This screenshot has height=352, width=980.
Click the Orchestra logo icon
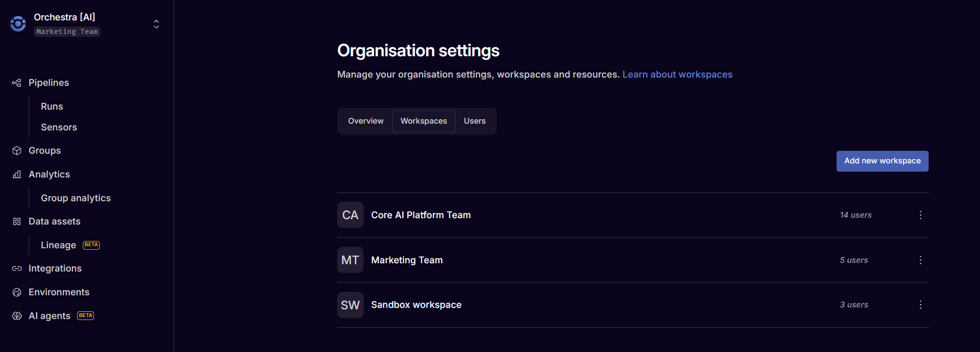point(18,24)
